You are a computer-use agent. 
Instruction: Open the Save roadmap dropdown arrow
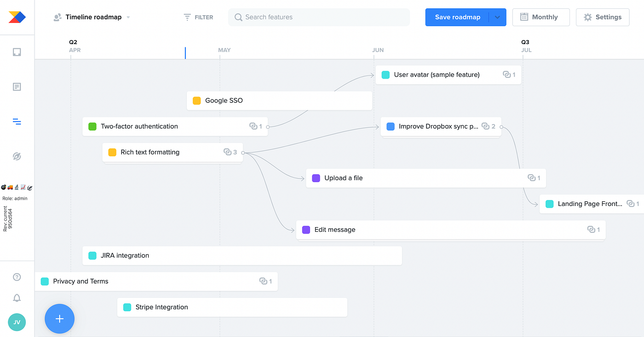(x=497, y=17)
